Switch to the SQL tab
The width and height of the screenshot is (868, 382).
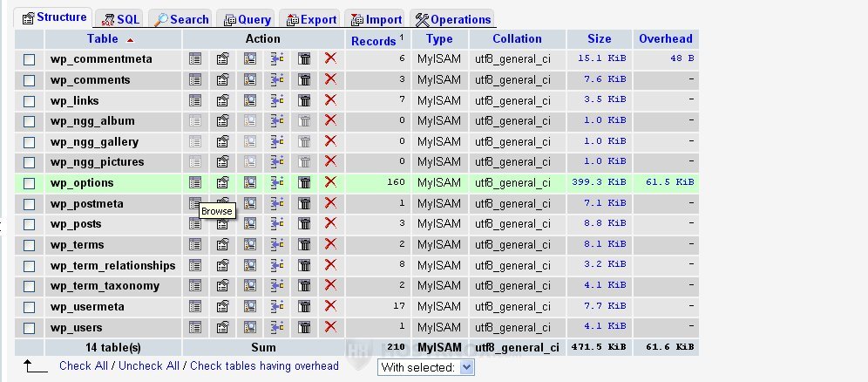(x=120, y=19)
